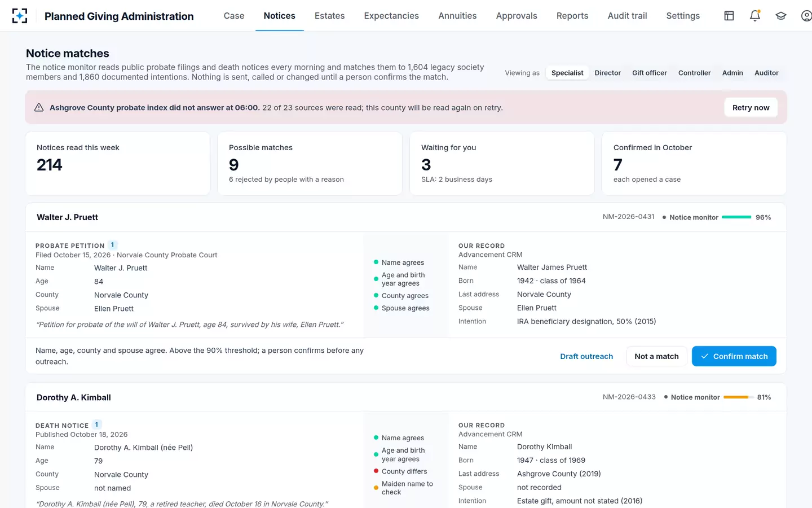The width and height of the screenshot is (812, 508).
Task: Click the badge beside Probate Petition
Action: pos(113,245)
